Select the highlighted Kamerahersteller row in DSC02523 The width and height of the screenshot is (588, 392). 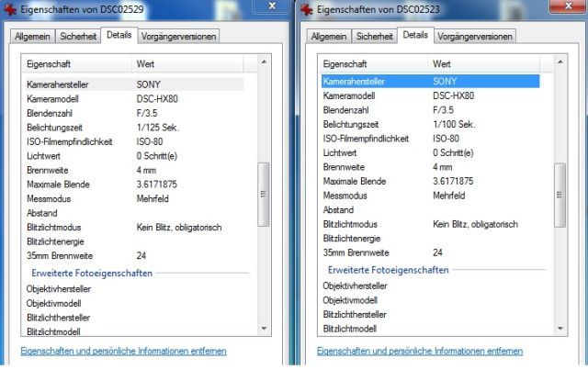tap(431, 82)
